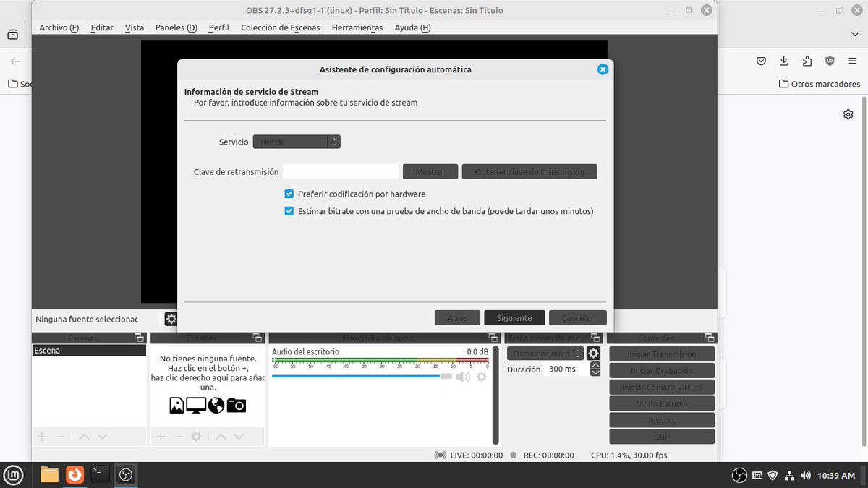The height and width of the screenshot is (488, 868).
Task: Move source down in the Fuentes panel
Action: pyautogui.click(x=239, y=437)
